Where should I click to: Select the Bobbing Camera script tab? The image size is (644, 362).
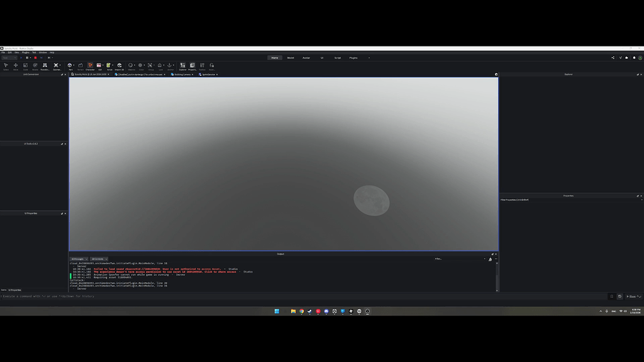tap(180, 74)
